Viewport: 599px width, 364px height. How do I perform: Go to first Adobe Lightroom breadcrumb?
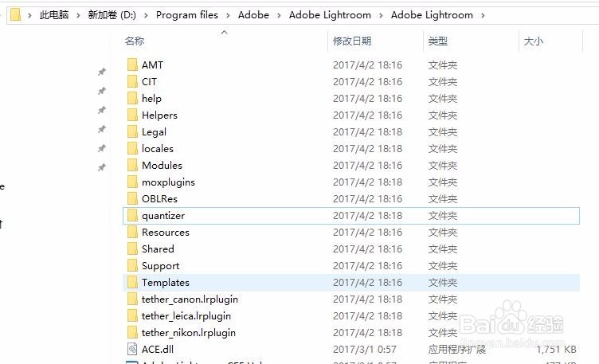[330, 15]
